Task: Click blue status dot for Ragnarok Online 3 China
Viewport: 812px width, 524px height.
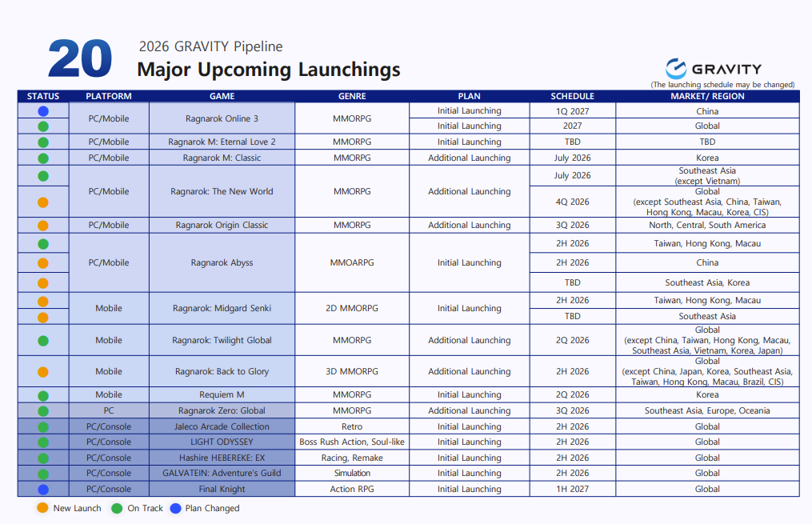Action: (43, 111)
